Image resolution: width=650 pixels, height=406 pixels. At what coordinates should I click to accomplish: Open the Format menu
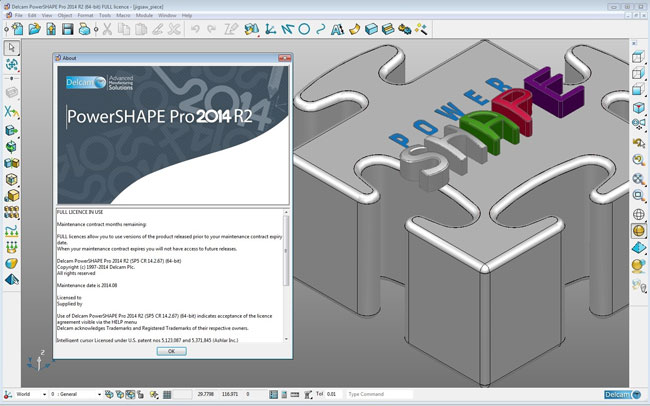[x=85, y=15]
